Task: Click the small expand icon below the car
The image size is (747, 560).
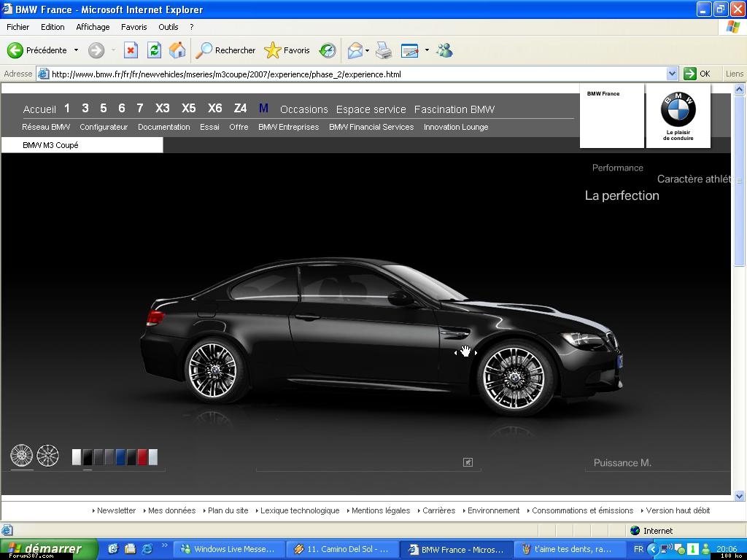Action: [468, 462]
